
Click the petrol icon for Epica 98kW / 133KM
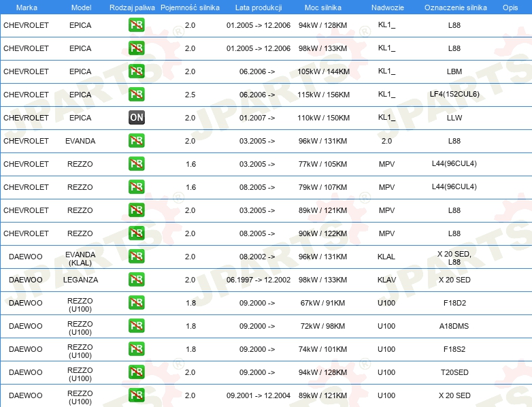(x=136, y=48)
